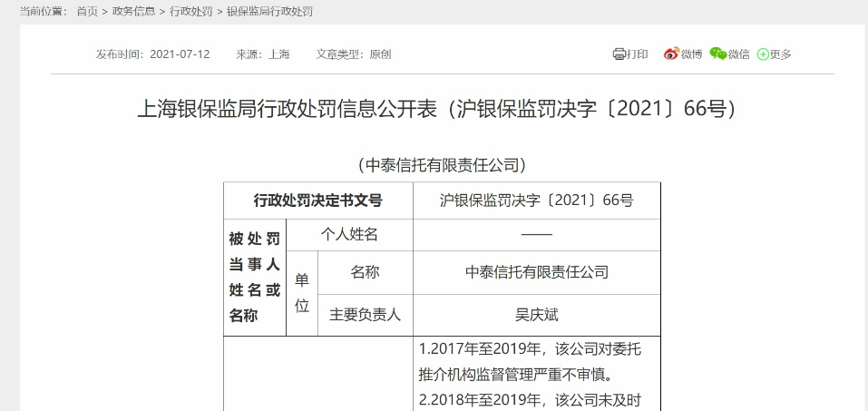
Task: Open 银保监局行政处罚 breadcrumb link
Action: (269, 11)
